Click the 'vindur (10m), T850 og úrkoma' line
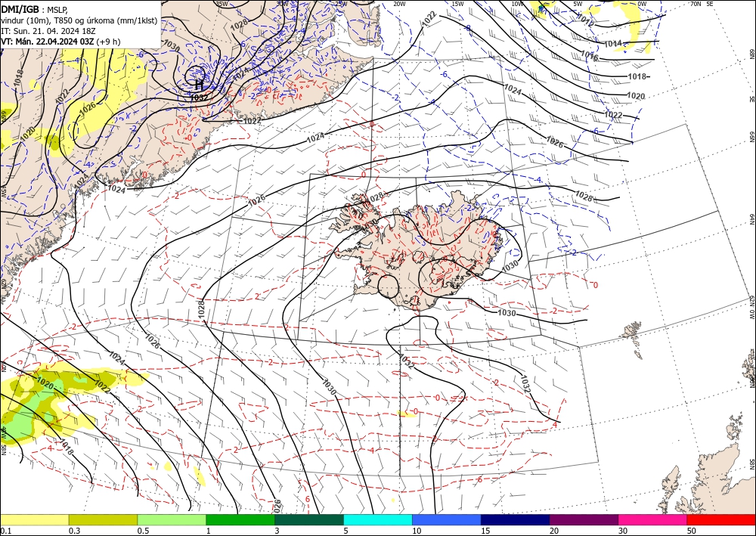Image resolution: width=756 pixels, height=536 pixels. tap(79, 20)
